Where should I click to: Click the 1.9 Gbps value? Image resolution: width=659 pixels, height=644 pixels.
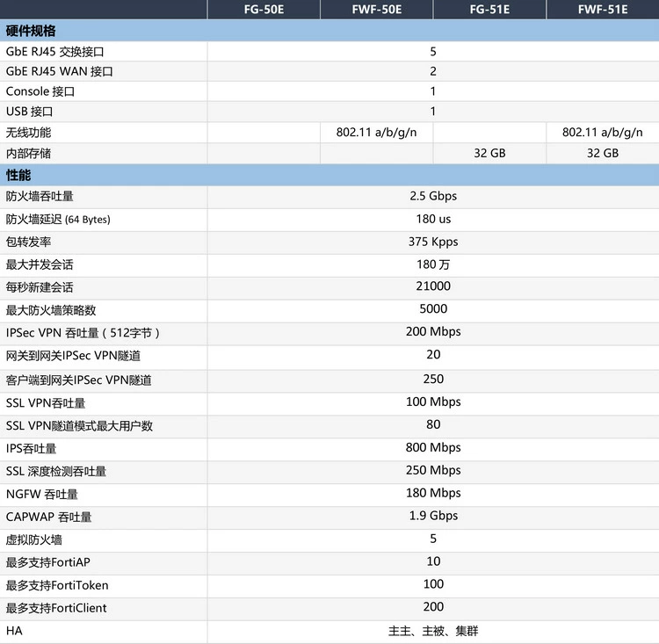pos(433,516)
